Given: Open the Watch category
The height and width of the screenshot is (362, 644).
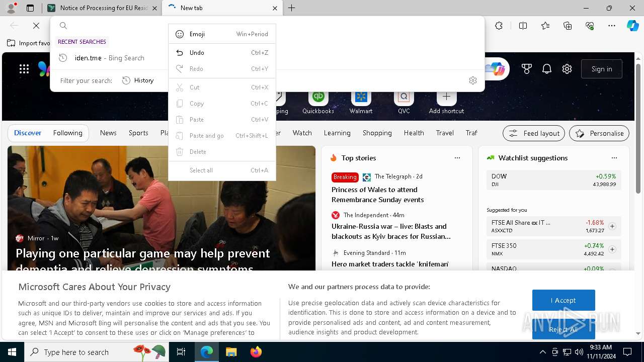Looking at the screenshot, I should point(302,133).
